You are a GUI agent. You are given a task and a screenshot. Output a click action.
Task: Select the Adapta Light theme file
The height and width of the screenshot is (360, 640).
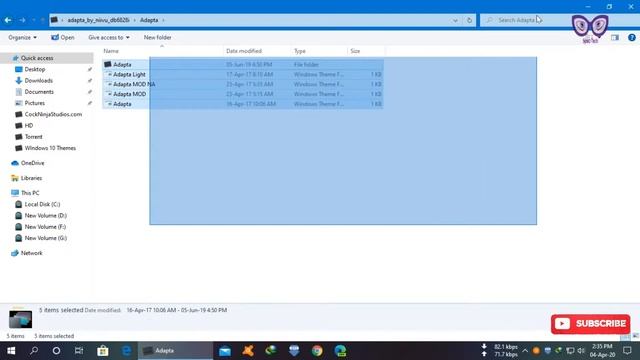(243, 74)
